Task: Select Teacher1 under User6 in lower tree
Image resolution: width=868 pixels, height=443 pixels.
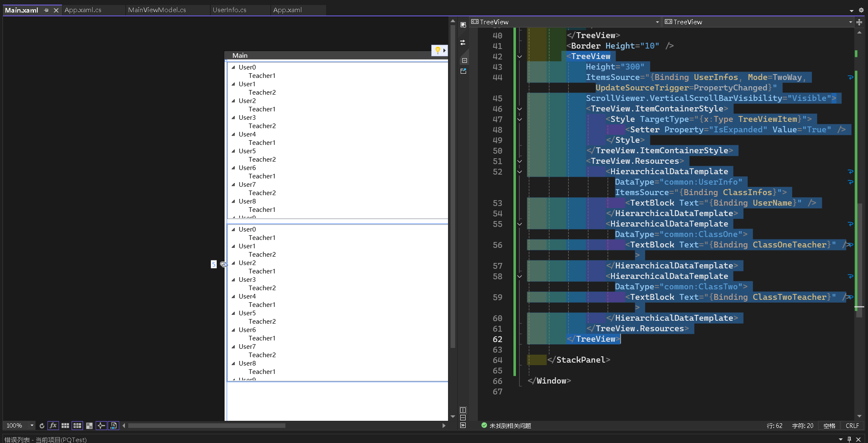Action: (x=262, y=338)
